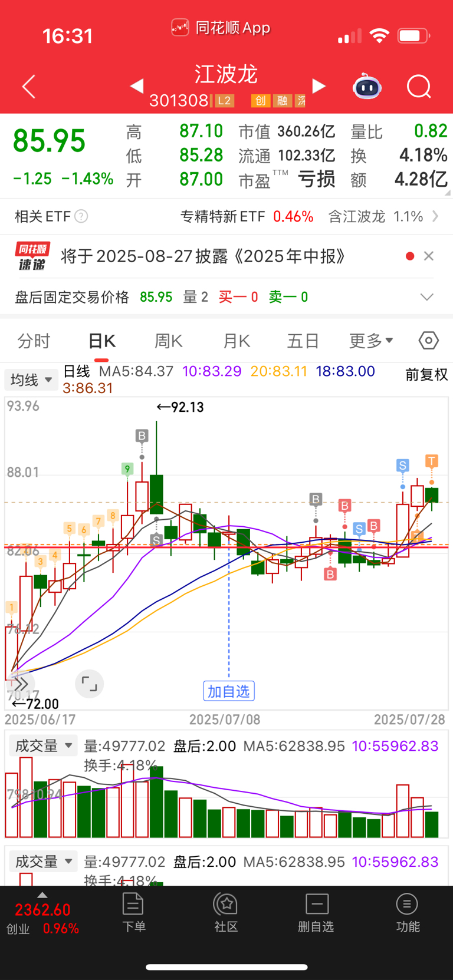This screenshot has width=453, height=980.
Task: Switch to next stock with right triangle
Action: coord(319,86)
